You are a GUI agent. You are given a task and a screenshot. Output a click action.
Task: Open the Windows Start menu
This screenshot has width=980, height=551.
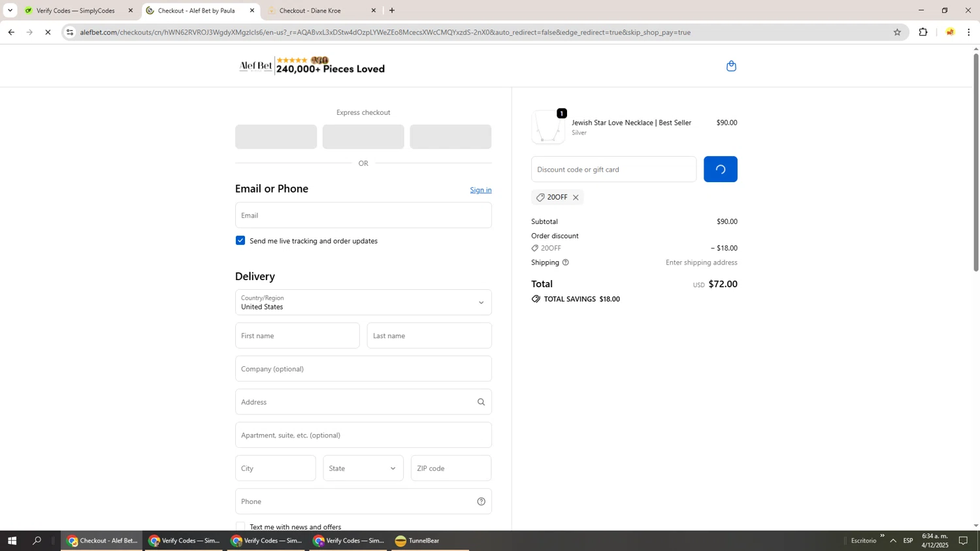point(12,541)
